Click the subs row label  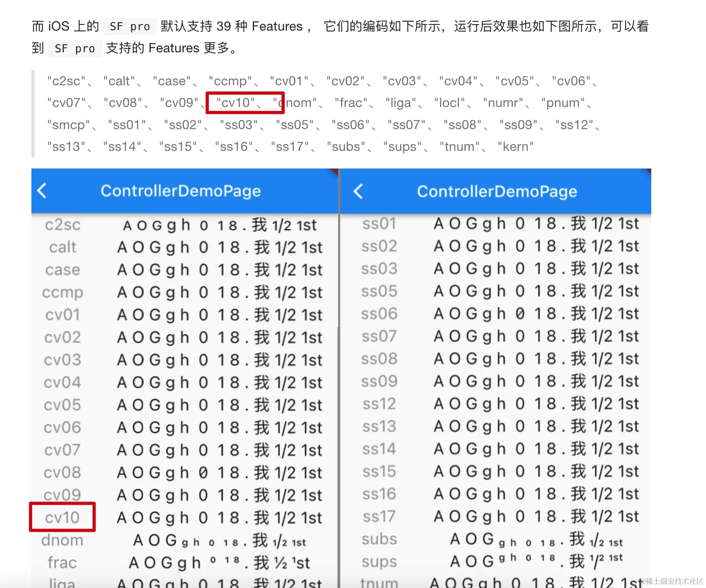point(379,539)
